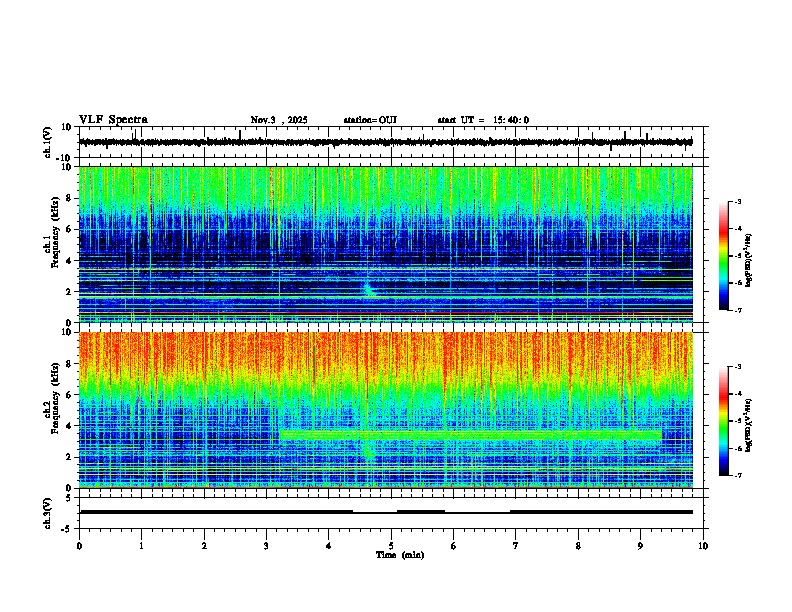Click the "Time (min)" axis title
Image resolution: width=792 pixels, height=612 pixels.
coord(400,555)
